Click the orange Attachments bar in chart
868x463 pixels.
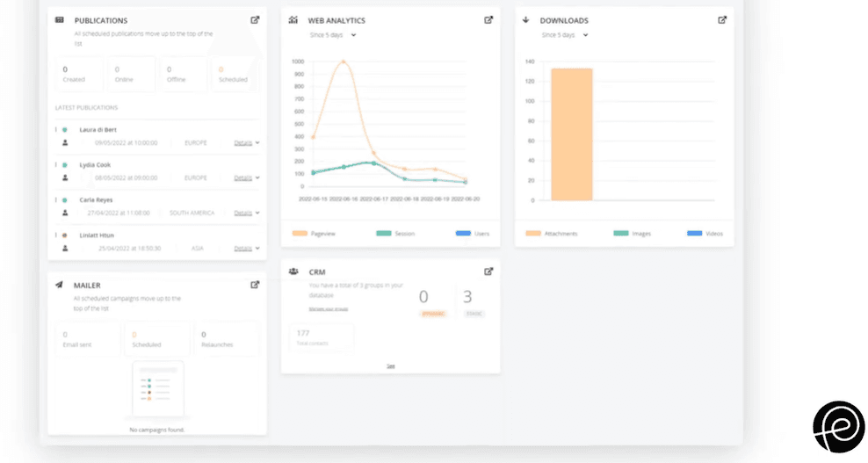(x=571, y=134)
